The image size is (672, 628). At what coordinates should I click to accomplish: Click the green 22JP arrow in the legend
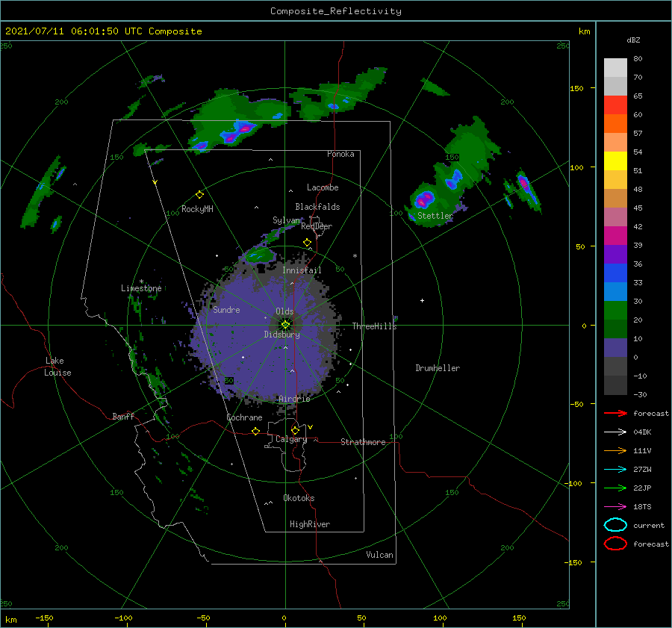(615, 488)
